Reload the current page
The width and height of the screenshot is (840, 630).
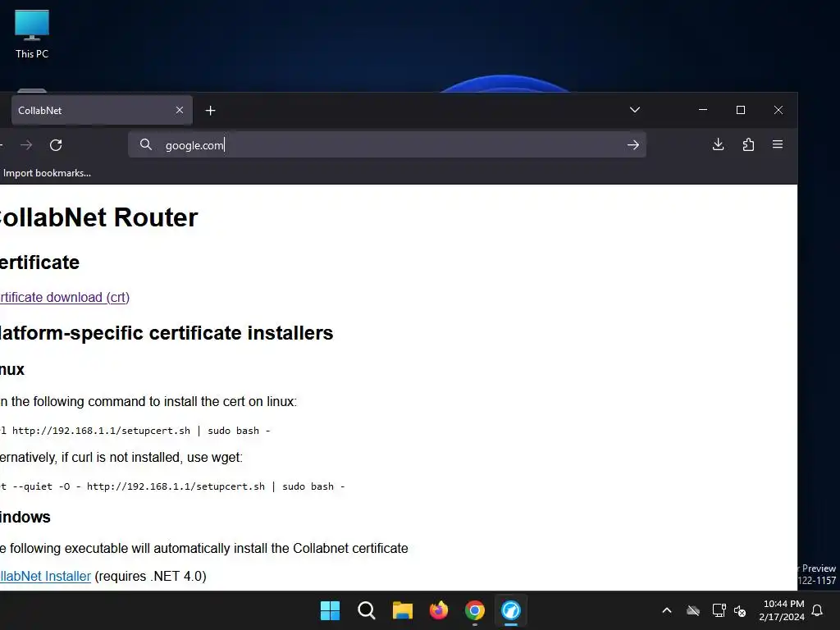[x=56, y=144]
